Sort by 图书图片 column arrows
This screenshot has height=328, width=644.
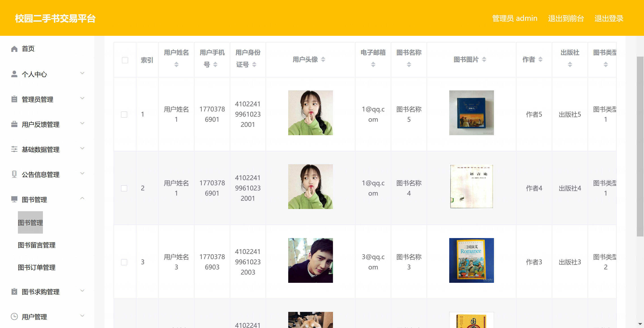click(x=484, y=59)
